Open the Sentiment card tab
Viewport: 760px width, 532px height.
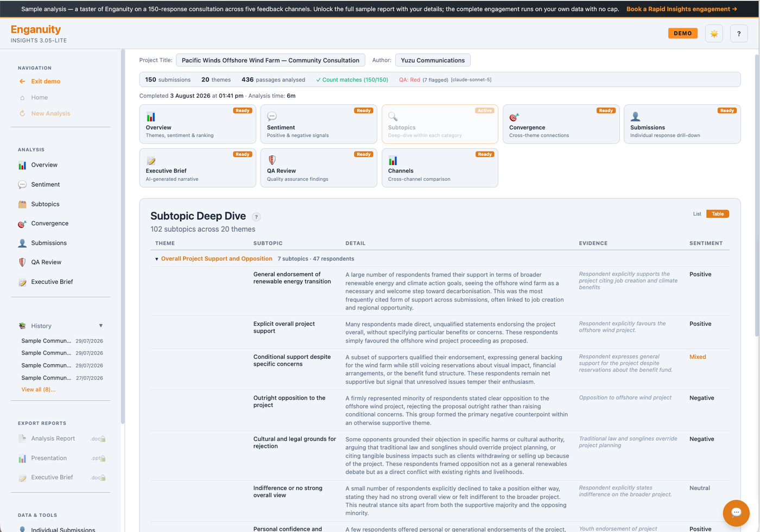tap(319, 124)
